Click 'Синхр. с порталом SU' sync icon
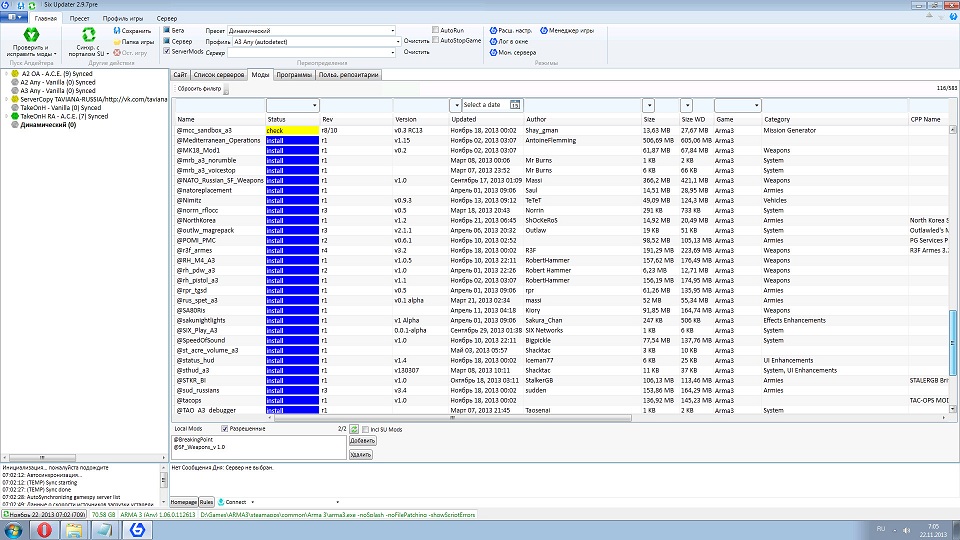This screenshot has width=960, height=540. [87, 36]
